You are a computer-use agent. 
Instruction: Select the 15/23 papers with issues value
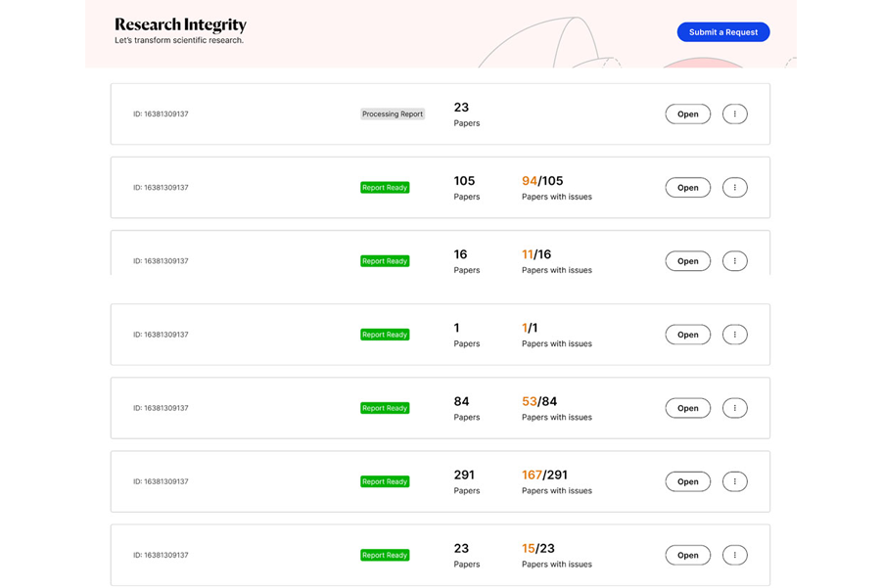coord(537,549)
